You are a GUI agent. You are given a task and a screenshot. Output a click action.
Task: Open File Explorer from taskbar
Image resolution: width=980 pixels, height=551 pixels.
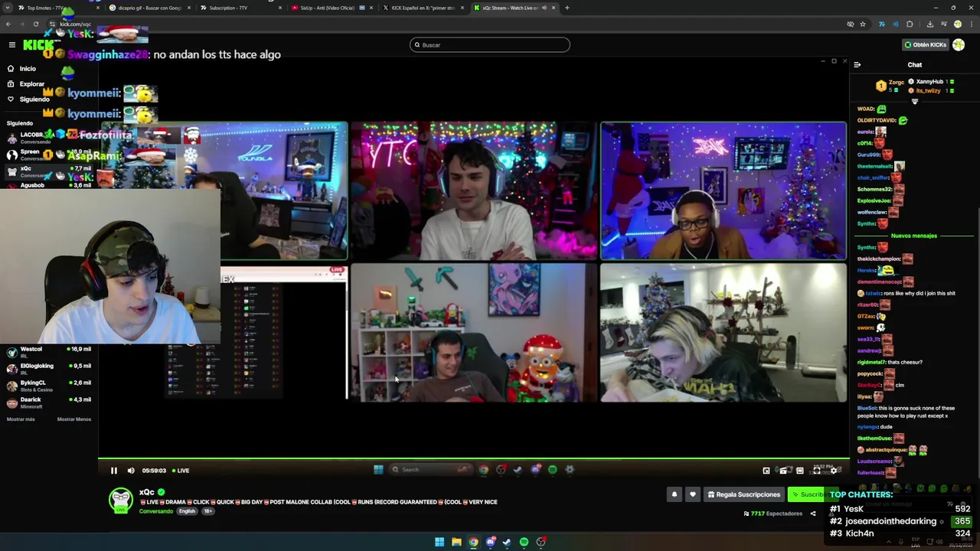(456, 542)
